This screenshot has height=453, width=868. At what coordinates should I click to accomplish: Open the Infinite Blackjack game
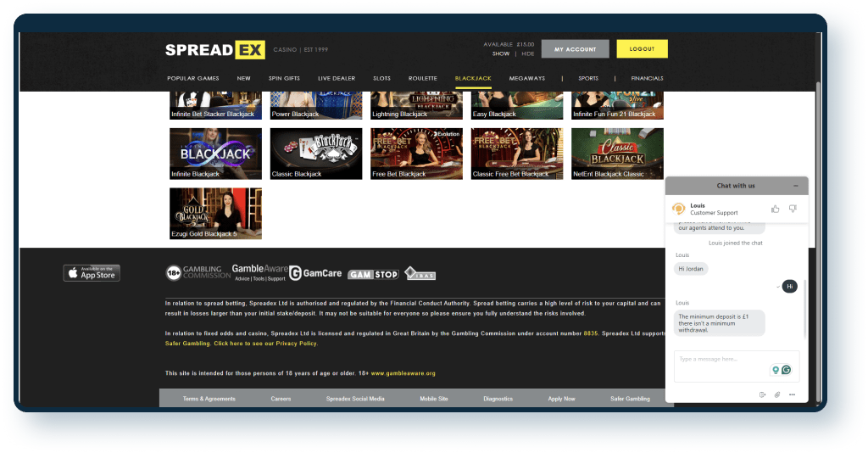pyautogui.click(x=215, y=154)
